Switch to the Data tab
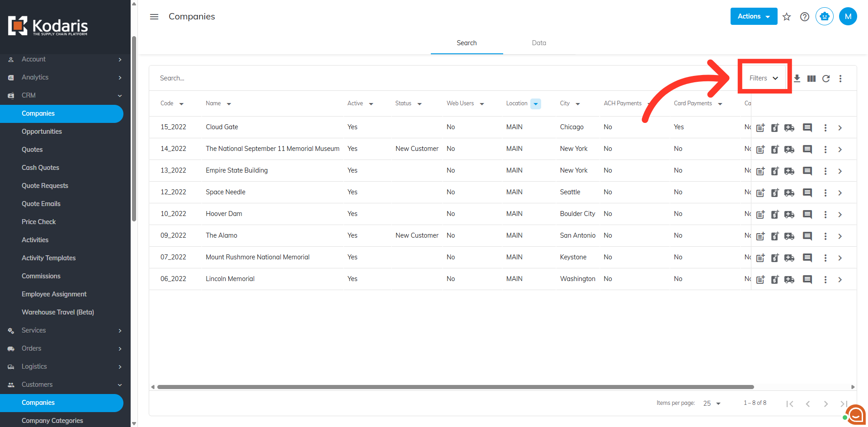This screenshot has height=427, width=868. click(539, 43)
